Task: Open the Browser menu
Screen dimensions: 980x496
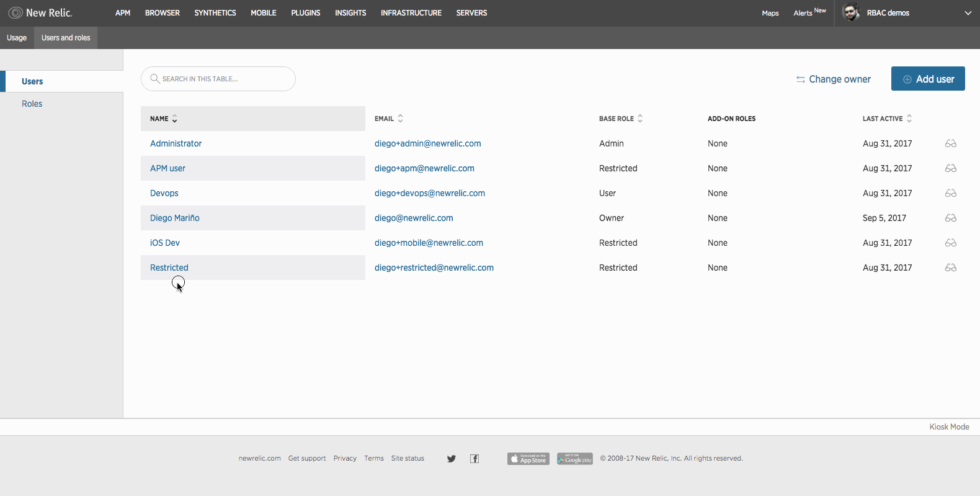Action: (163, 12)
